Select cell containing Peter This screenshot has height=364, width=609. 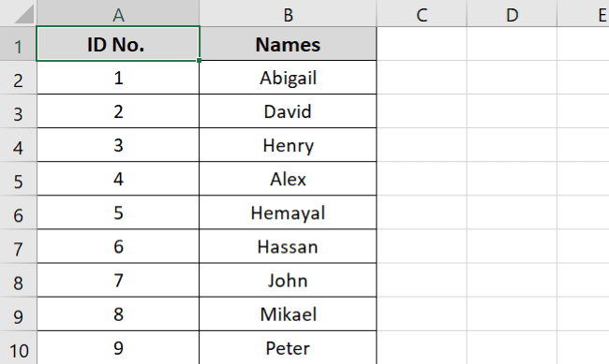coord(288,348)
